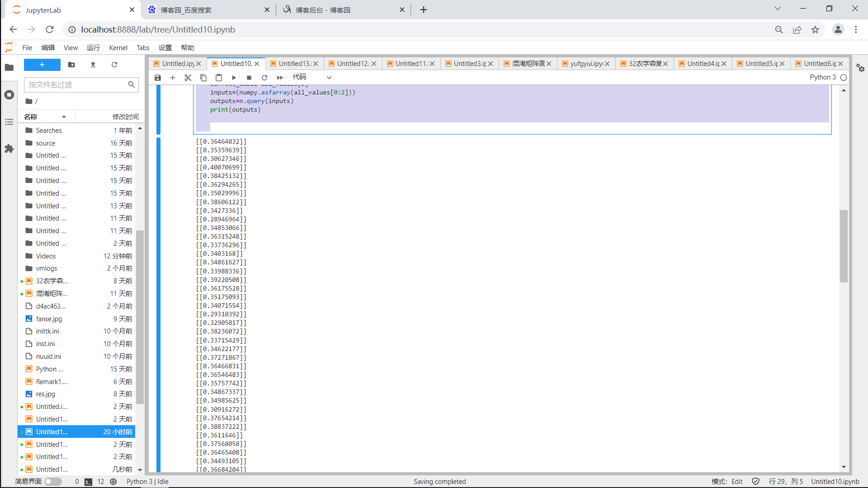Viewport: 868px width, 488px height.
Task: Open the Kernel menu
Action: (118, 48)
